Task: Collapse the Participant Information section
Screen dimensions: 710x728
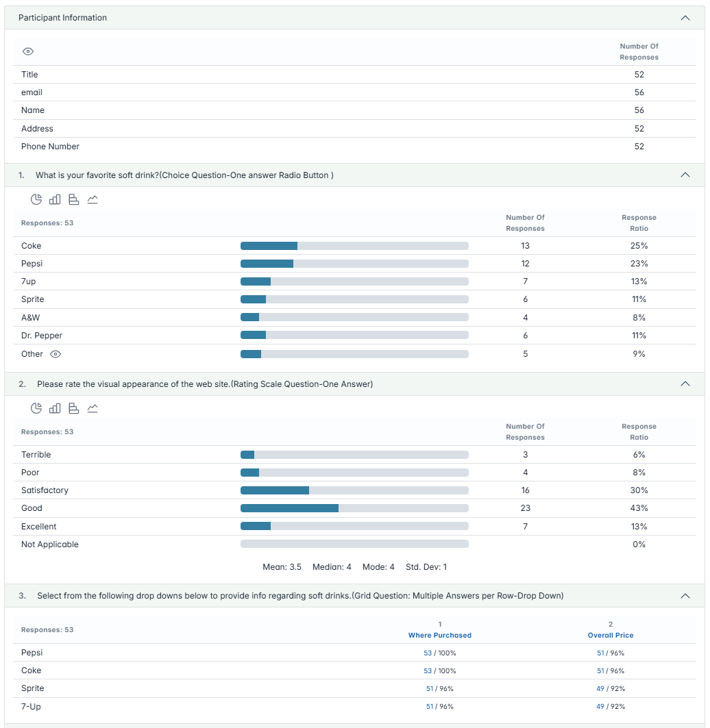Action: click(x=685, y=18)
